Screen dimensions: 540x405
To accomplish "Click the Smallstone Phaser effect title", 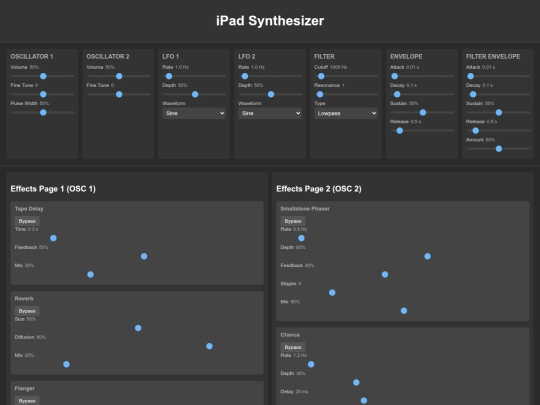I will coord(305,209).
